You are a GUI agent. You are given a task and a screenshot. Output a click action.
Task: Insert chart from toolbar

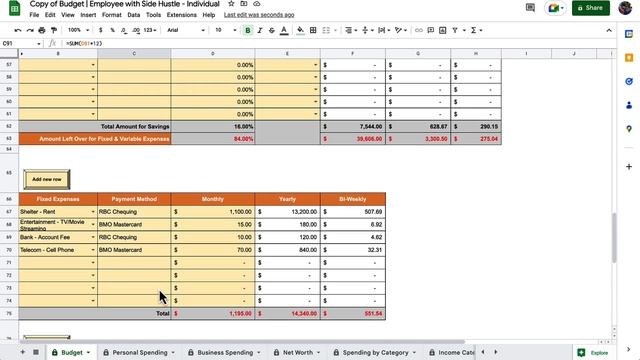442,30
